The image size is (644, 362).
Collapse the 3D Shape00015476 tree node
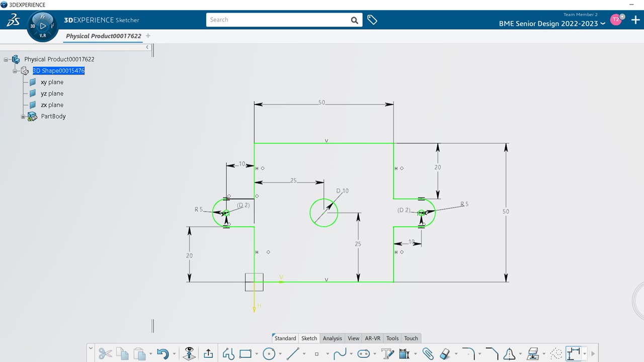click(15, 70)
